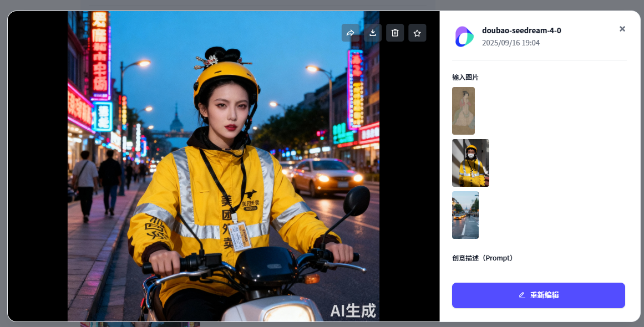
Task: Click the pencil icon in 重新编辑
Action: pyautogui.click(x=522, y=295)
